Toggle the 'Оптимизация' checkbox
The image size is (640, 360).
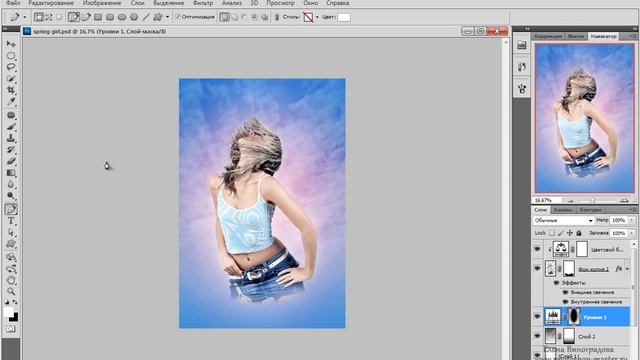coord(178,17)
